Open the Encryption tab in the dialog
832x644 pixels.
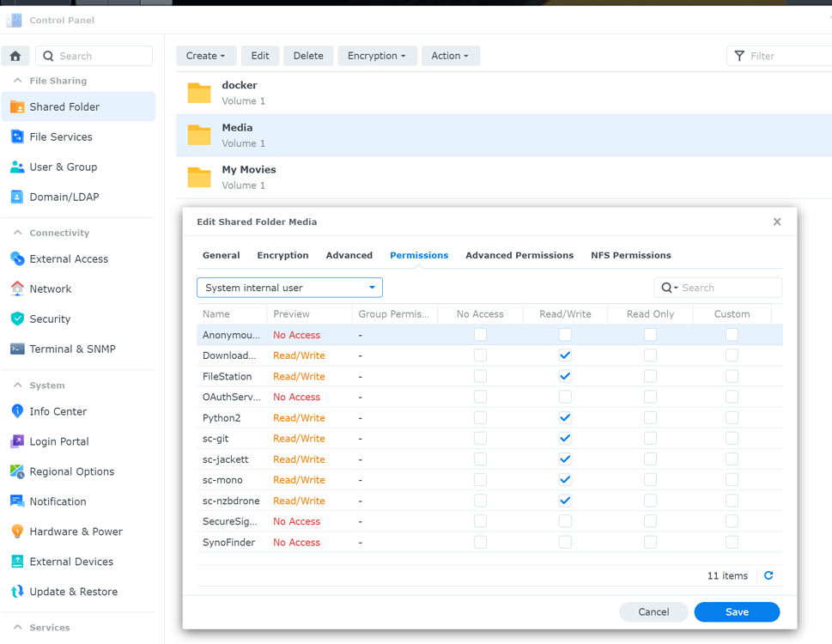click(282, 255)
